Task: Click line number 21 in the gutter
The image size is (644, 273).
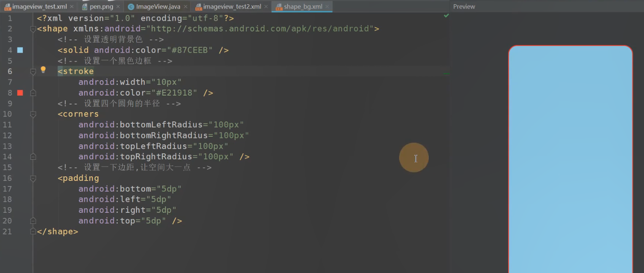Action: [x=7, y=232]
